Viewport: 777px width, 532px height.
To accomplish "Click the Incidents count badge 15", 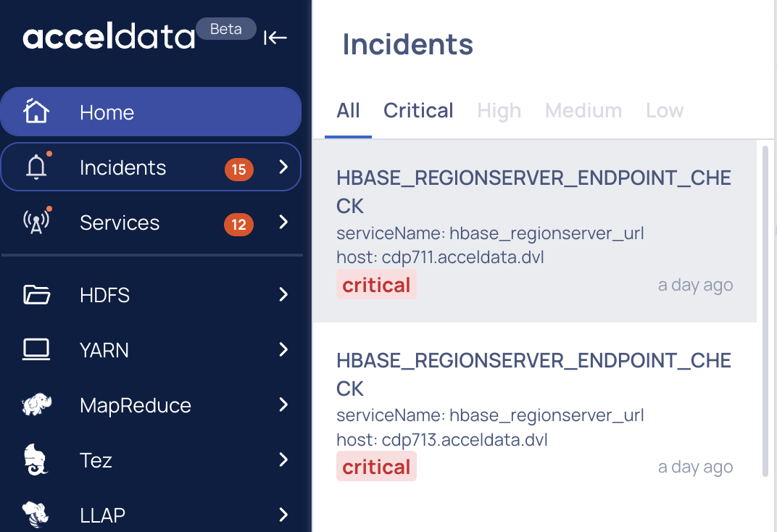I will point(239,170).
